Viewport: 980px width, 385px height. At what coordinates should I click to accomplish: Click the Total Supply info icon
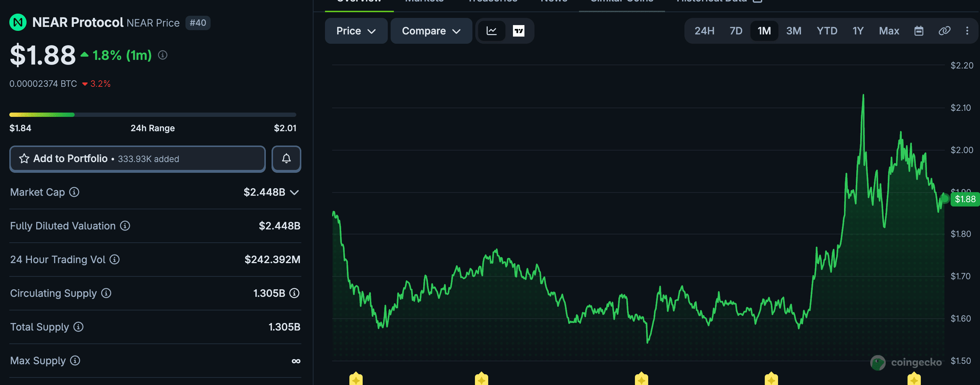[x=78, y=327]
